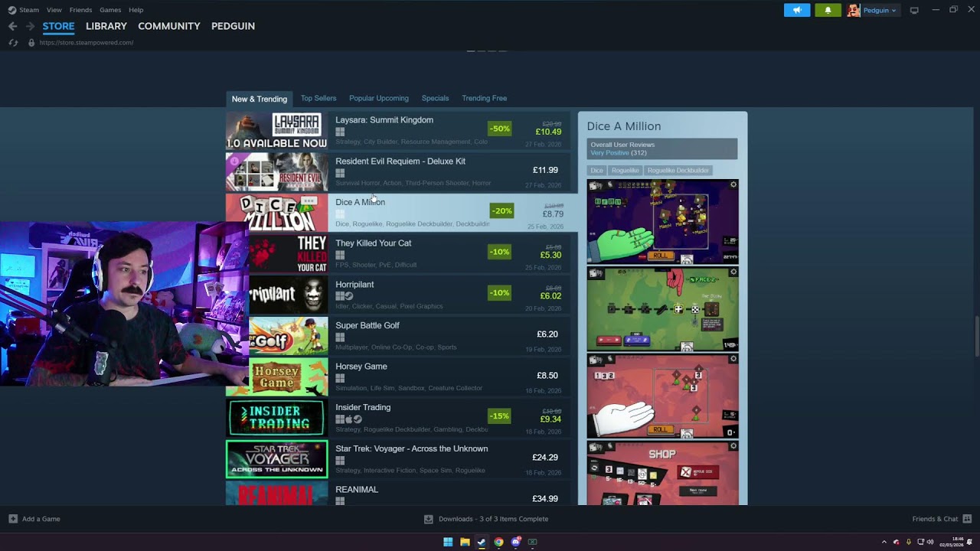Click the microphone icon in the system tray
This screenshot has height=551, width=980.
(909, 542)
